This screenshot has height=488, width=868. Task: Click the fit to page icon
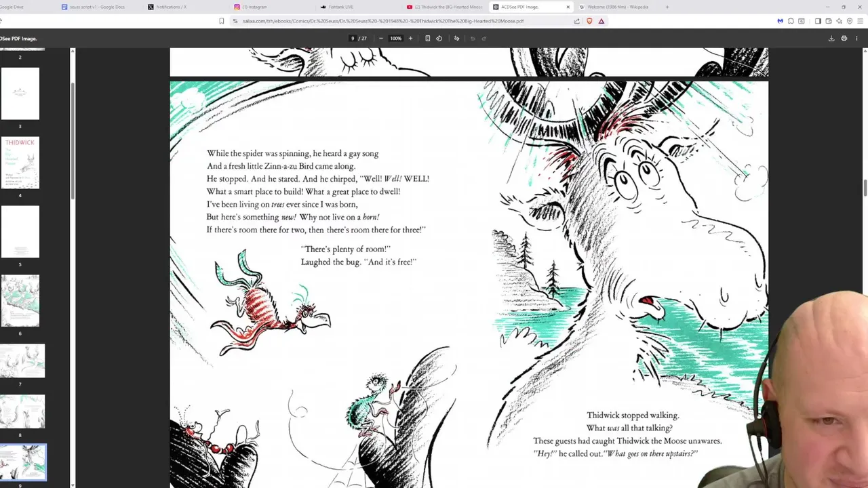point(427,39)
